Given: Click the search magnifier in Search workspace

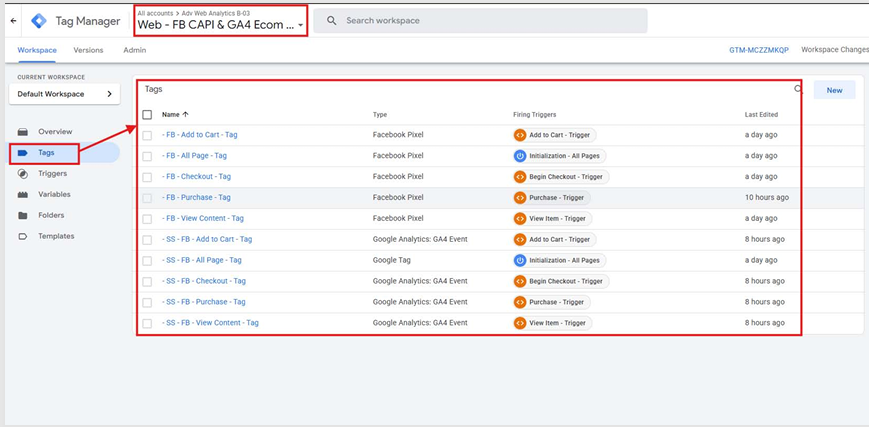Looking at the screenshot, I should point(331,21).
